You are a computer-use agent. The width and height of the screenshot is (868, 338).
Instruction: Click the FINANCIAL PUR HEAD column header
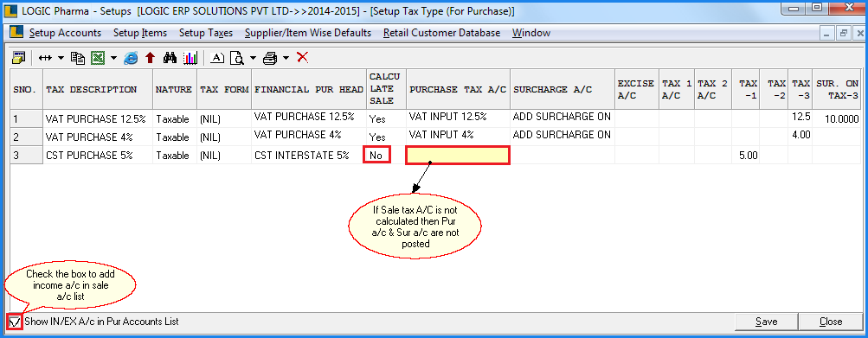(308, 89)
